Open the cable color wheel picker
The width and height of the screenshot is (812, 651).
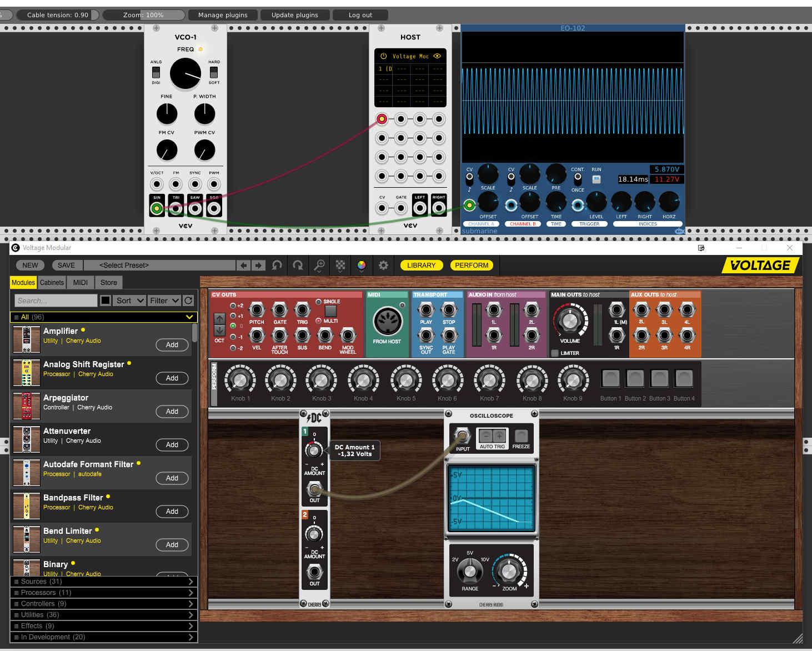pos(362,265)
